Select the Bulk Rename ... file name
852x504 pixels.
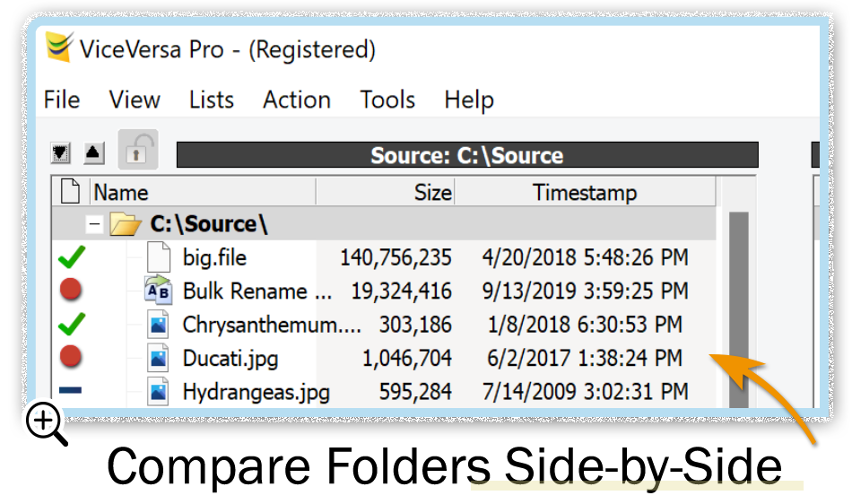tap(257, 291)
